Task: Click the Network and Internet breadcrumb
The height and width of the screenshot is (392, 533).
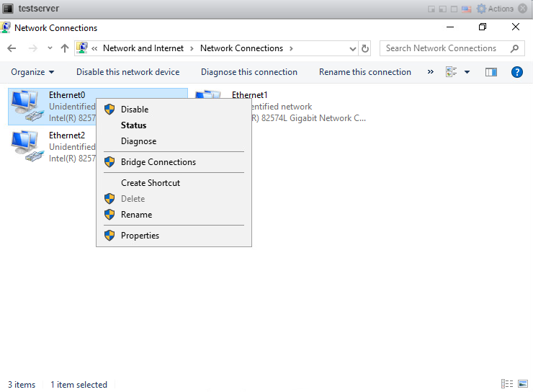Action: click(x=143, y=48)
